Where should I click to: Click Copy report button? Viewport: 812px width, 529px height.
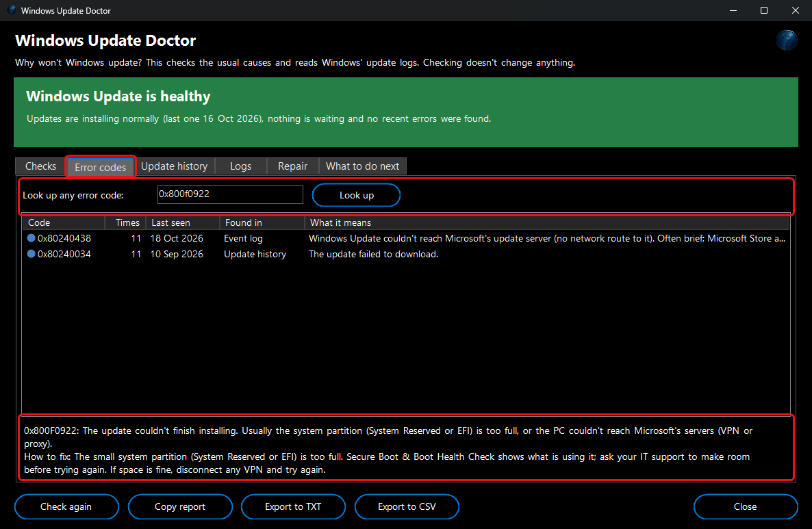pyautogui.click(x=180, y=506)
